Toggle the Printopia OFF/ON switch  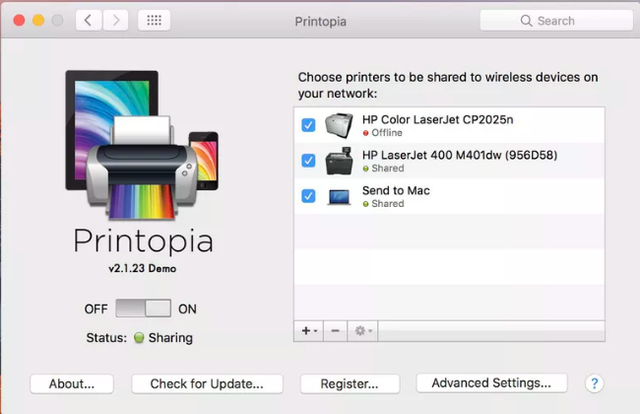tap(142, 308)
